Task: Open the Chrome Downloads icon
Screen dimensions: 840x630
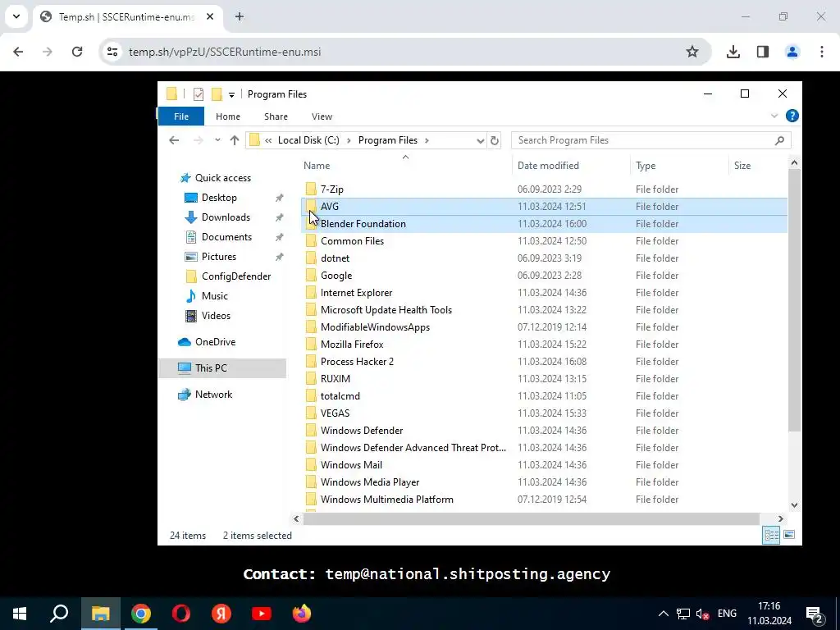Action: coord(733,52)
